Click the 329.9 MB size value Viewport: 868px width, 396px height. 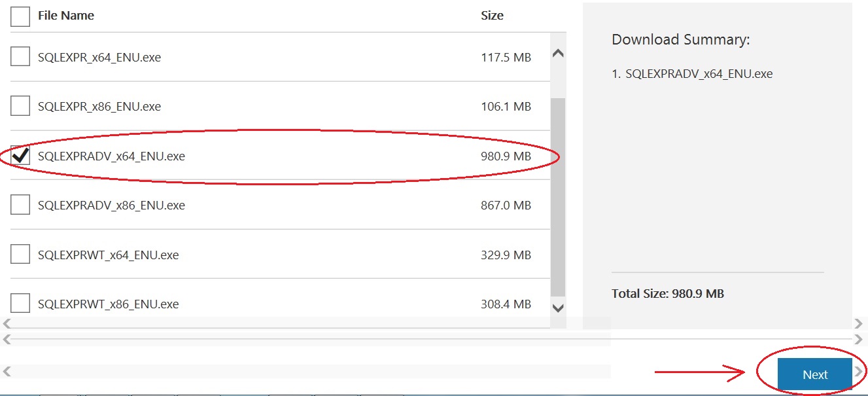[506, 255]
